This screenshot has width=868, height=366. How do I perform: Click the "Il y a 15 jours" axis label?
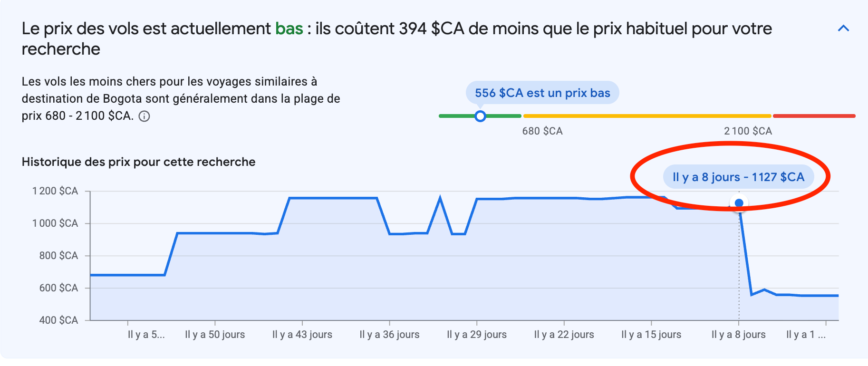651,335
